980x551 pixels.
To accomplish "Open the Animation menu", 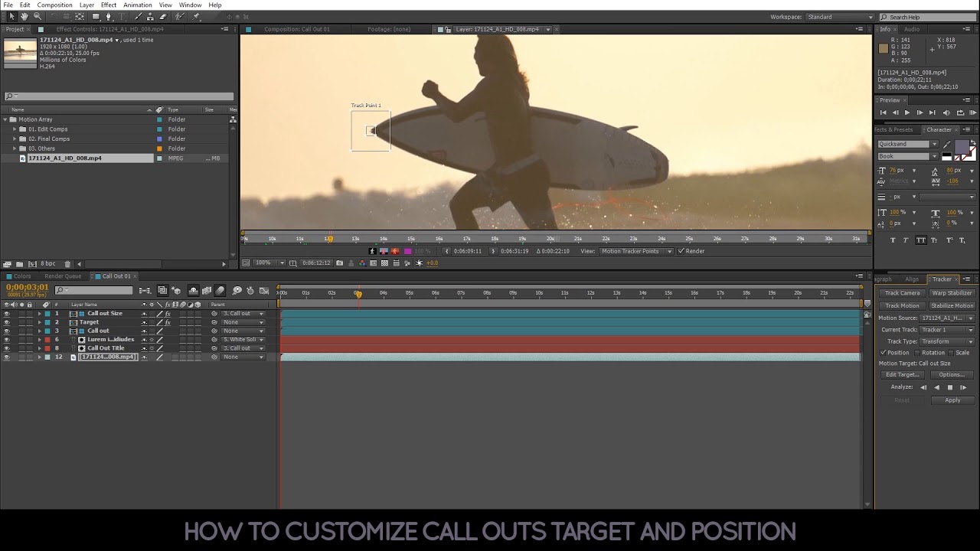I will tap(137, 5).
